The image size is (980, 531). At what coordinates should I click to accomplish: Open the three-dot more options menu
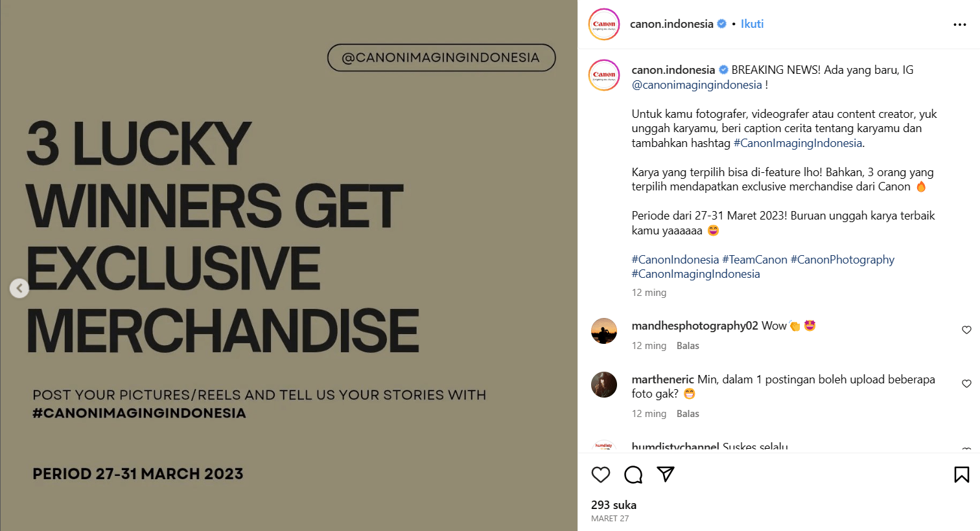coord(960,25)
